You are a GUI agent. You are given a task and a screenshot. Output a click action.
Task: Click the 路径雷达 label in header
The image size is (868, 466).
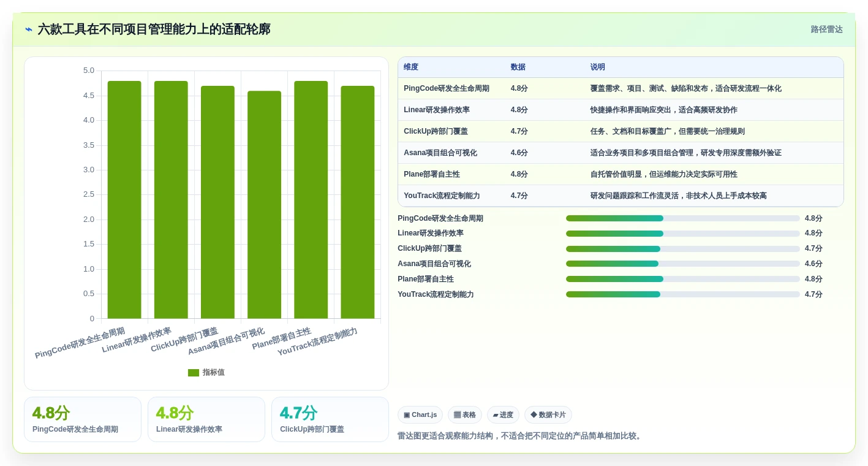(827, 29)
